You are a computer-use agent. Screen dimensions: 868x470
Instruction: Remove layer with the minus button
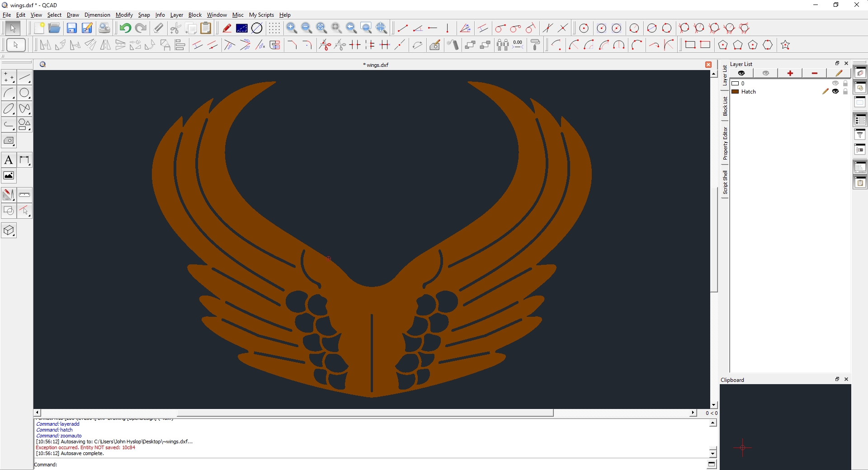pyautogui.click(x=814, y=73)
